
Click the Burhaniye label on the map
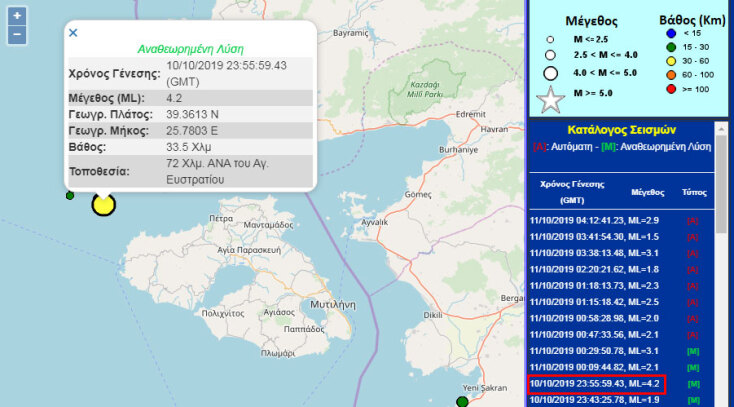coord(459,150)
